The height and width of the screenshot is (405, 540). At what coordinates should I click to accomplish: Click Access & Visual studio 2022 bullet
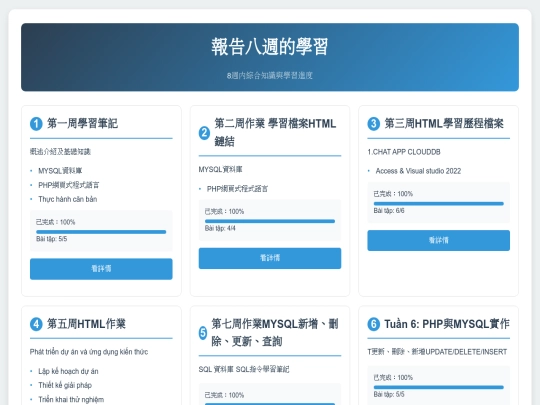point(418,171)
